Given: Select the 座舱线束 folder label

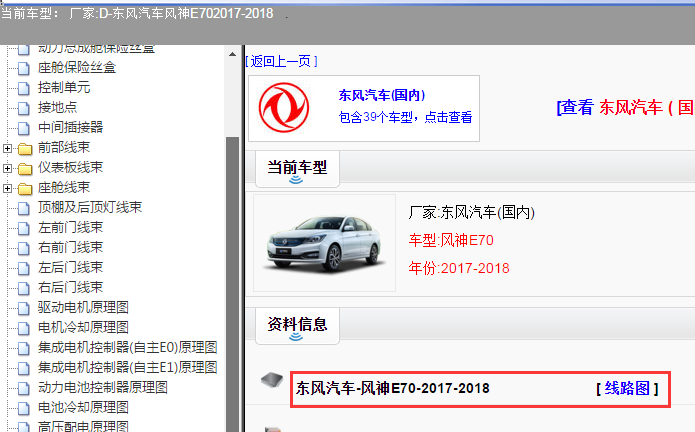Looking at the screenshot, I should click(x=64, y=188).
